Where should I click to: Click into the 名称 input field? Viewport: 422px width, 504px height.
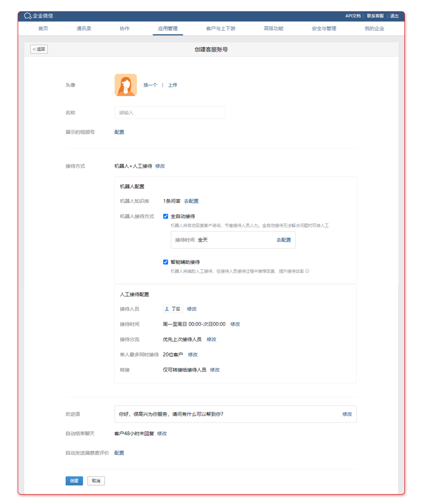pos(170,113)
